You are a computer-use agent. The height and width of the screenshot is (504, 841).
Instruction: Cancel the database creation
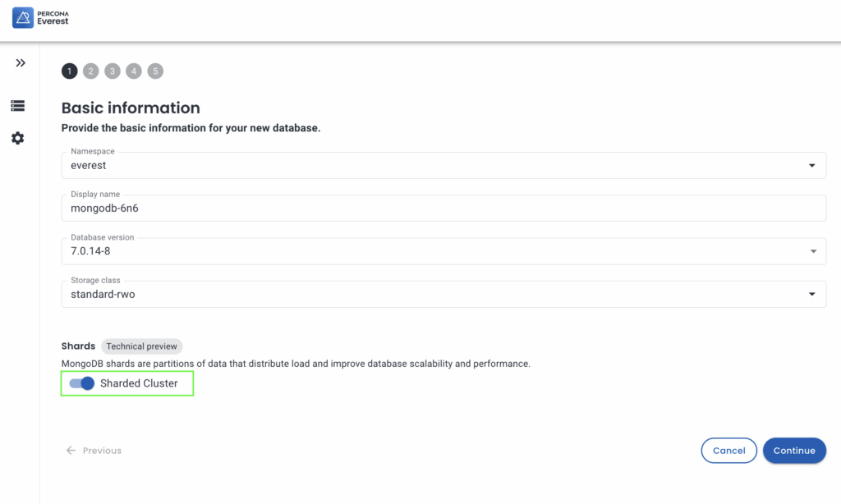pyautogui.click(x=728, y=451)
